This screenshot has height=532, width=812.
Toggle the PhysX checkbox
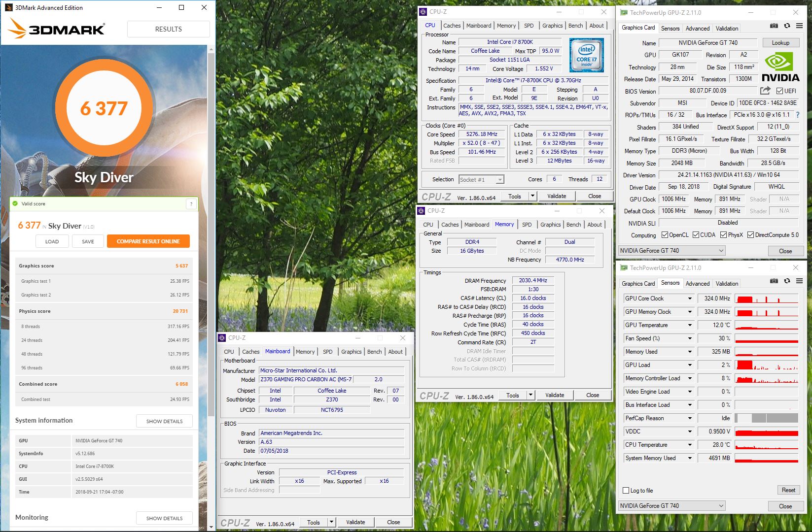point(723,235)
